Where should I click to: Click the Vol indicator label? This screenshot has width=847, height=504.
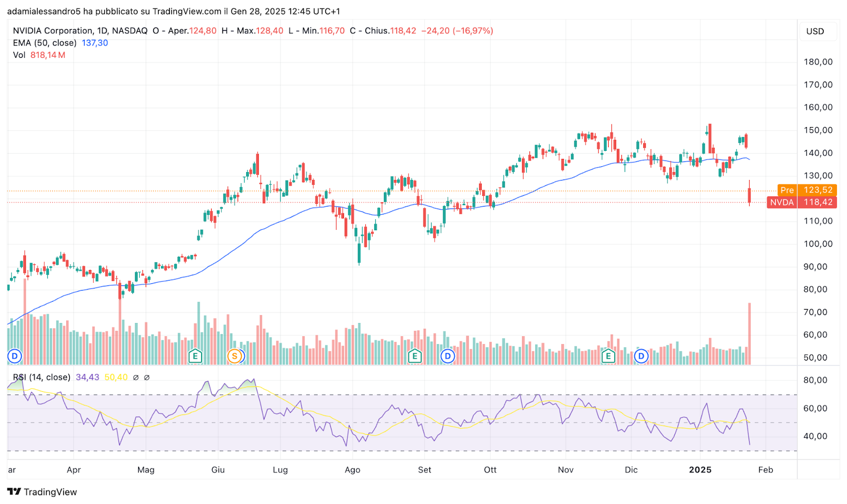click(19, 55)
